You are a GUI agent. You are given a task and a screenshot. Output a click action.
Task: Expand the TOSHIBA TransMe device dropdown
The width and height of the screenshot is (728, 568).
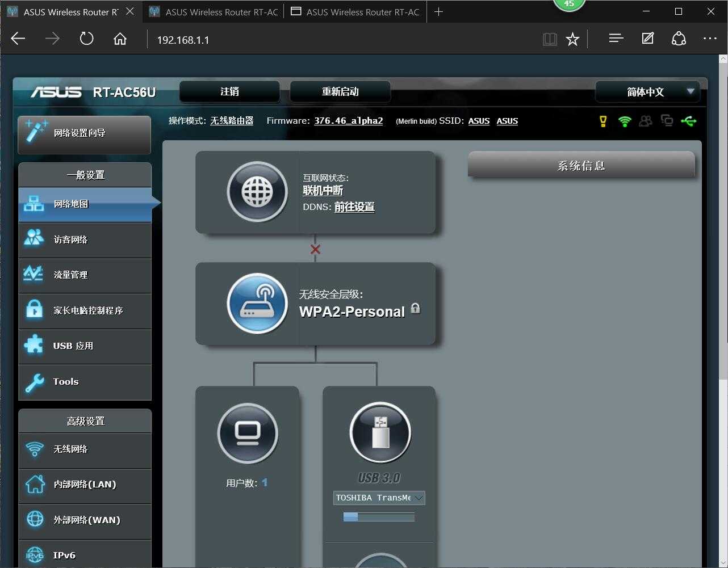(379, 498)
